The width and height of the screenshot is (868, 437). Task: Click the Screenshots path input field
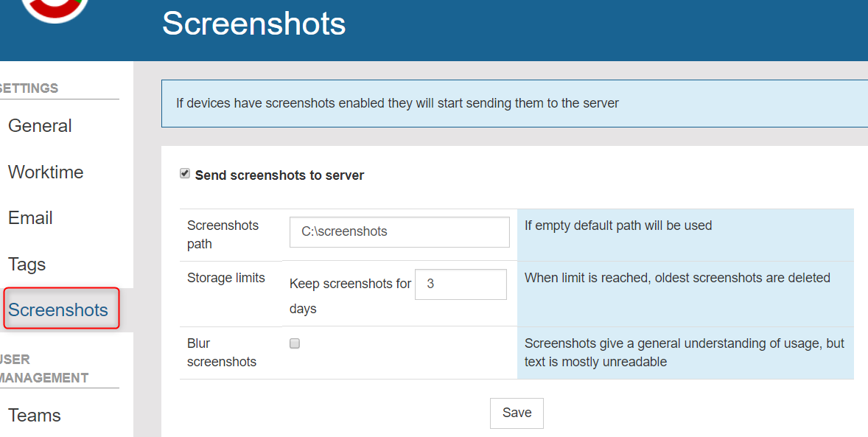click(x=399, y=231)
